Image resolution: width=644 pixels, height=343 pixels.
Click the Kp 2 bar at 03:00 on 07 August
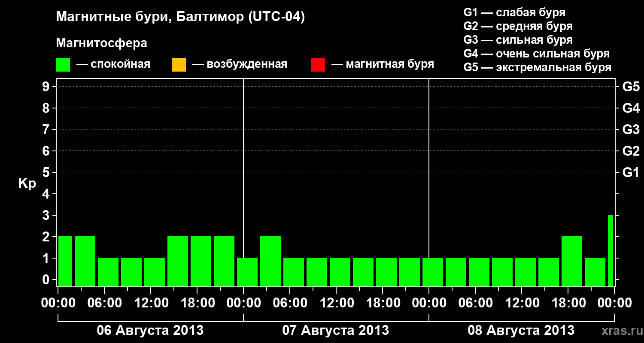point(270,261)
